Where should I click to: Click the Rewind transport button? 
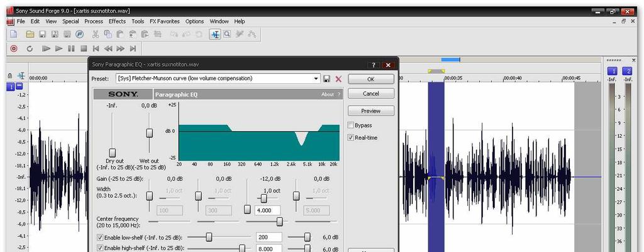click(x=108, y=49)
